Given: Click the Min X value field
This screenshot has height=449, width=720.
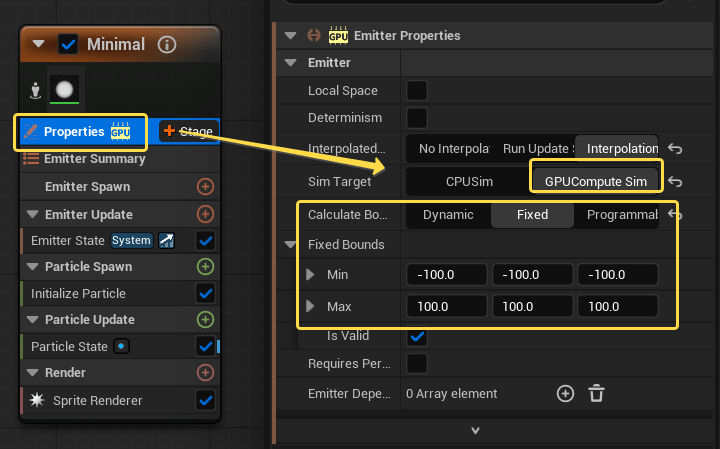Looking at the screenshot, I should pos(447,275).
